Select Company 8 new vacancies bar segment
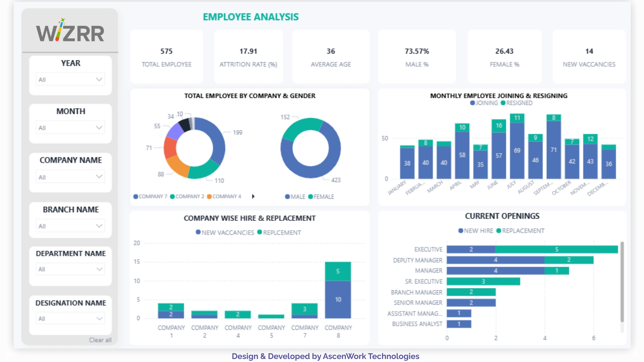This screenshot has height=362, width=644. (338, 299)
